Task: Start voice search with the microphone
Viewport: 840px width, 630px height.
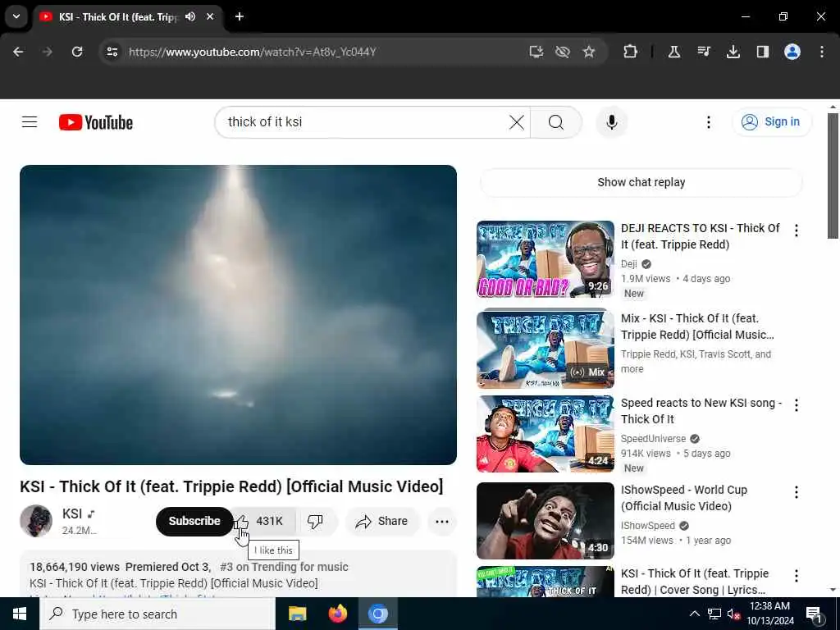Action: click(x=612, y=122)
